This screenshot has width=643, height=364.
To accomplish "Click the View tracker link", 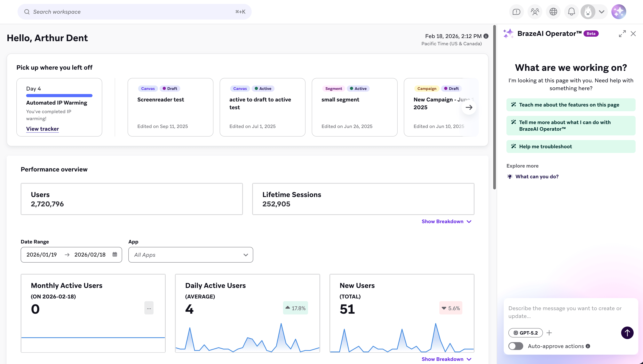I will (x=43, y=129).
